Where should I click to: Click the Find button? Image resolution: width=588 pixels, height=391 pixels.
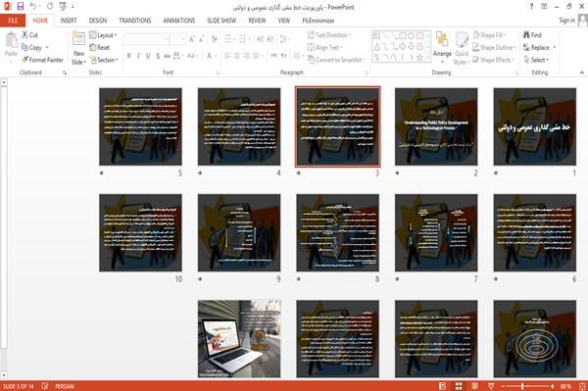[532, 35]
